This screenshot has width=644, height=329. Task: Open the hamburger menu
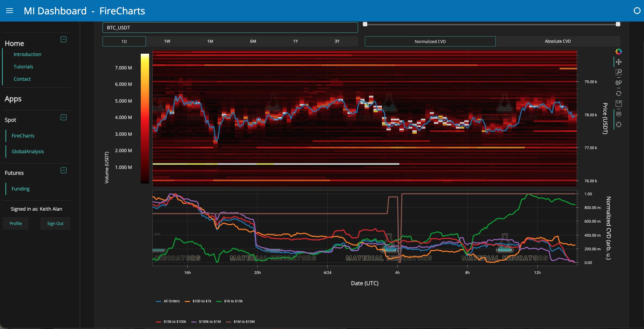10,11
